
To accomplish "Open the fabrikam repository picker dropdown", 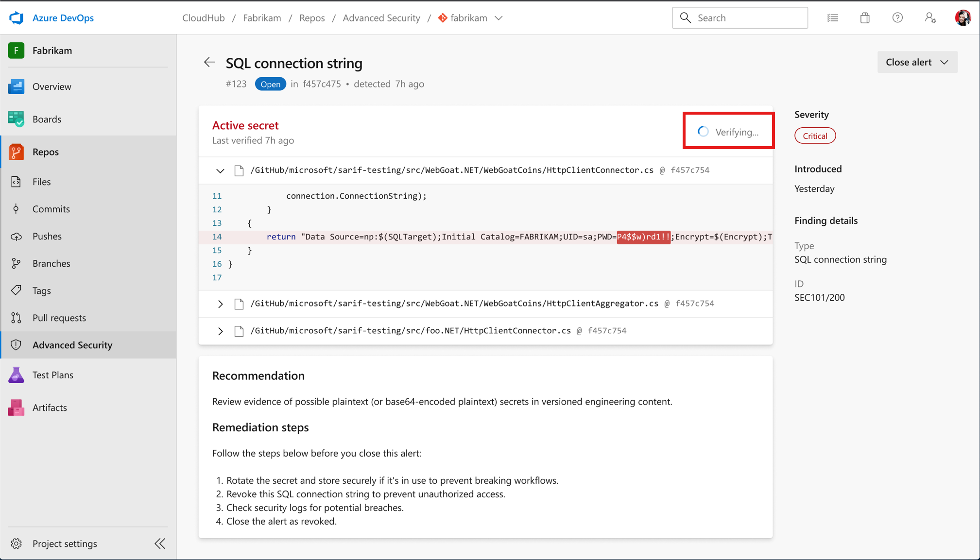I will click(x=499, y=18).
